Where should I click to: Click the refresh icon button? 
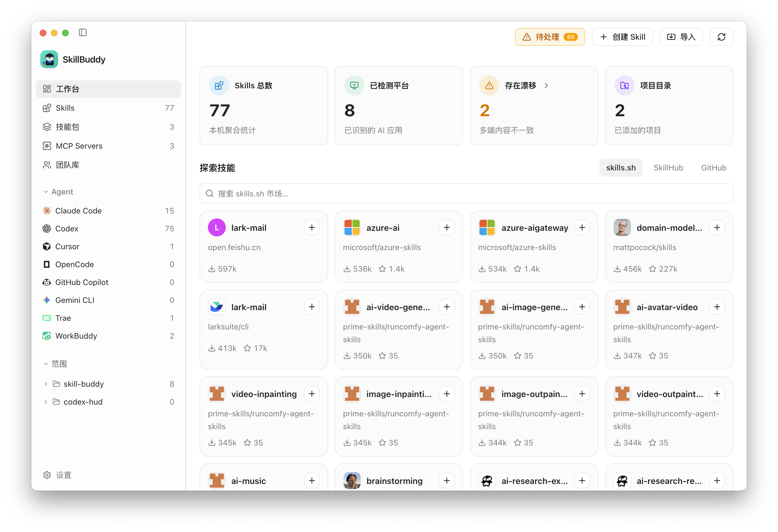click(x=722, y=37)
